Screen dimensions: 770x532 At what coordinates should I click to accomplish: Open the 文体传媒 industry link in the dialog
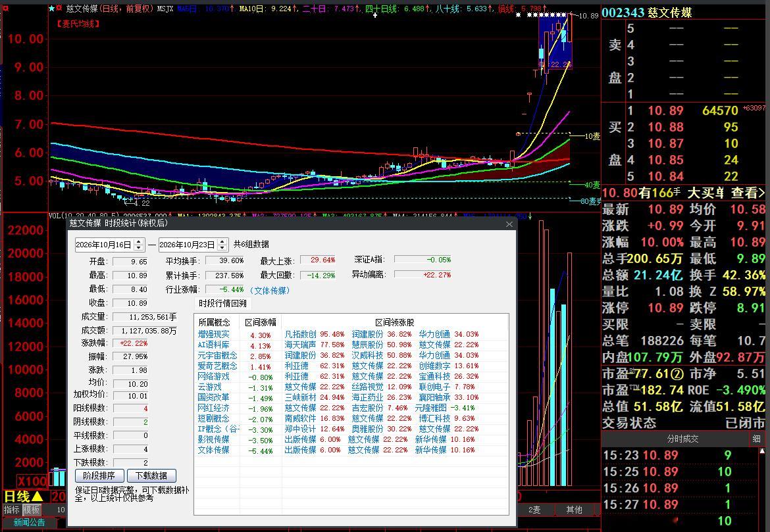pos(270,290)
